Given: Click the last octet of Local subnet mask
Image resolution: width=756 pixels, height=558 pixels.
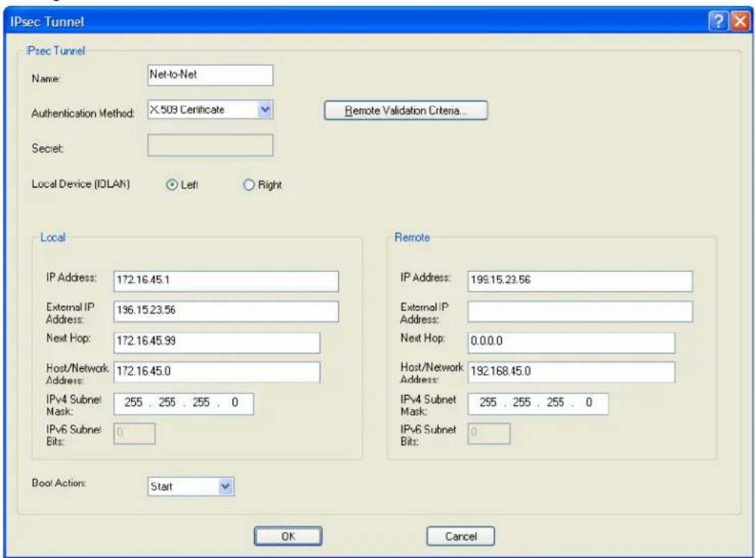Looking at the screenshot, I should [x=235, y=402].
